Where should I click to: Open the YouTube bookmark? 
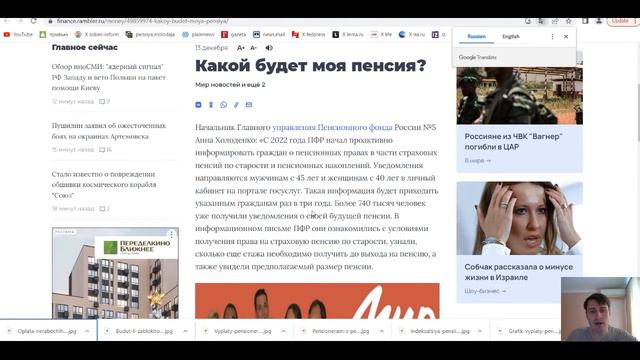pos(18,35)
